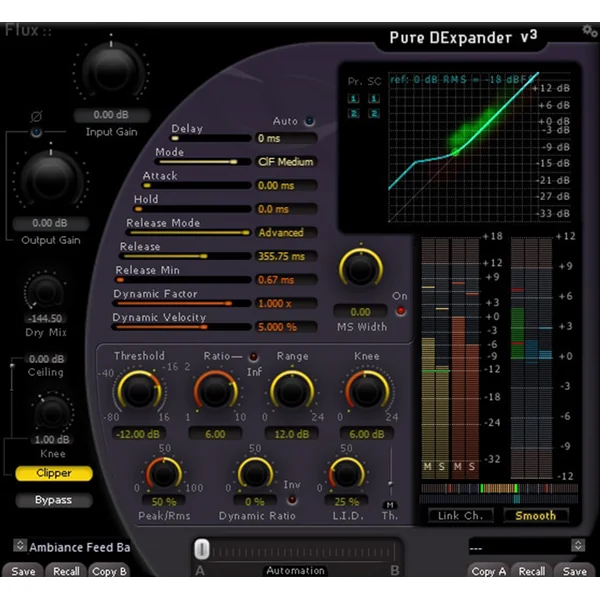Open preset B selector arrows
This screenshot has width=600, height=600.
coord(578,545)
